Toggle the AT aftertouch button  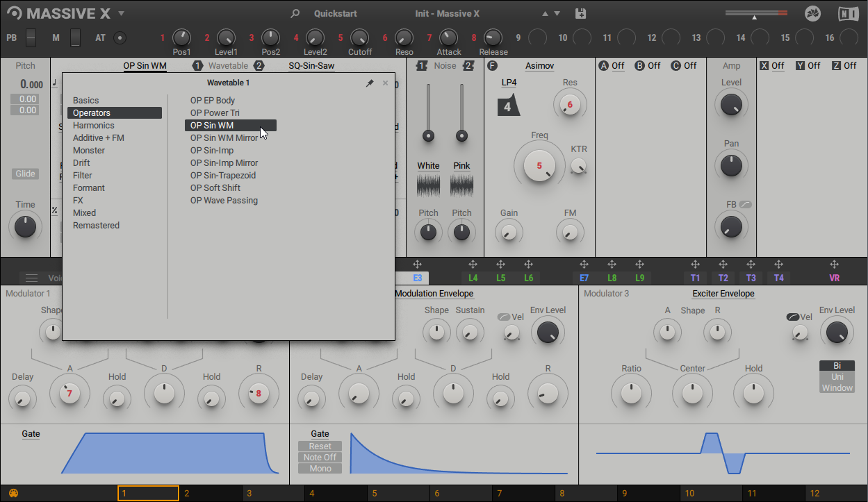[120, 37]
